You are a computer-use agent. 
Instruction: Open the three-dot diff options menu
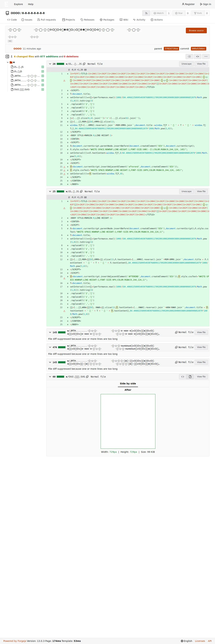point(206,57)
